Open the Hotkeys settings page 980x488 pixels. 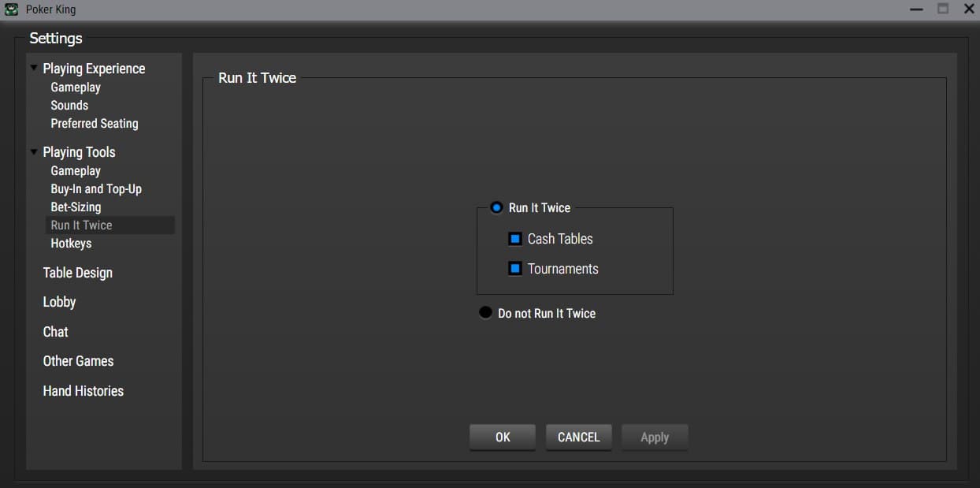(x=71, y=243)
